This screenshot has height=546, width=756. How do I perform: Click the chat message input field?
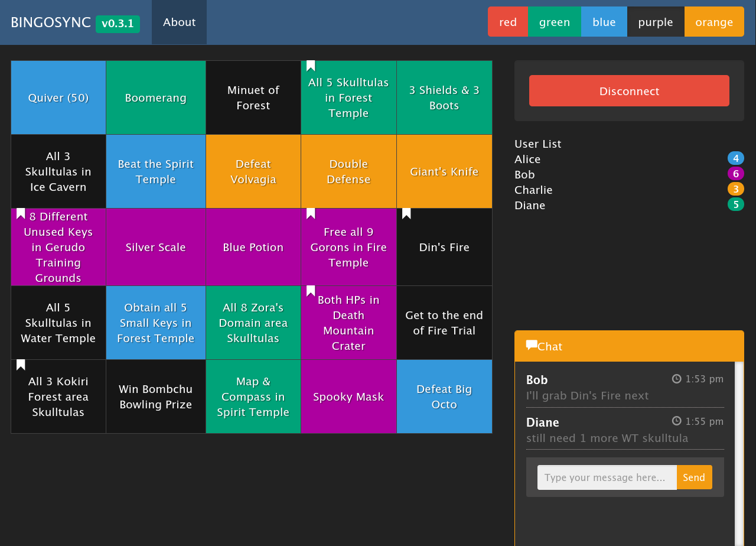point(607,477)
